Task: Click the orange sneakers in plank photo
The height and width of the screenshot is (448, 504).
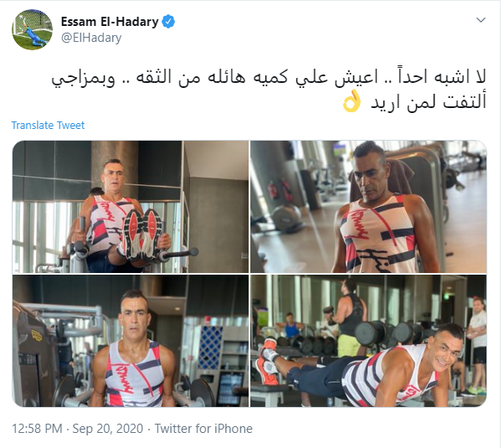Action: (267, 360)
